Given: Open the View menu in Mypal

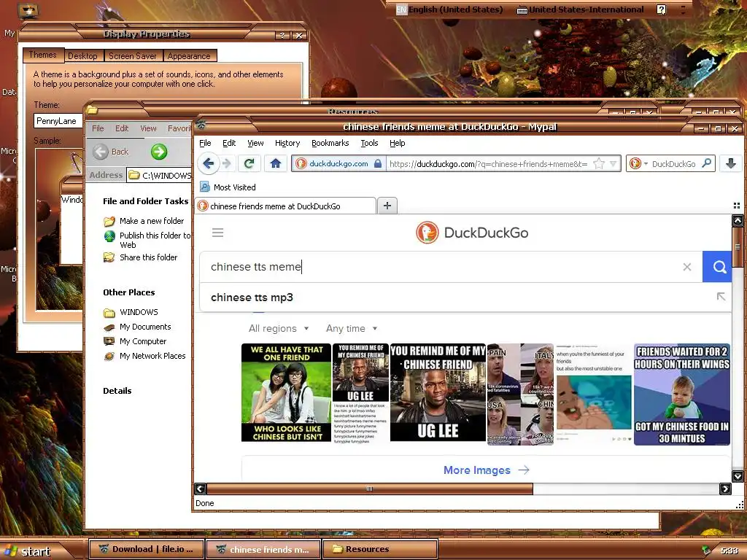Looking at the screenshot, I should pos(255,143).
